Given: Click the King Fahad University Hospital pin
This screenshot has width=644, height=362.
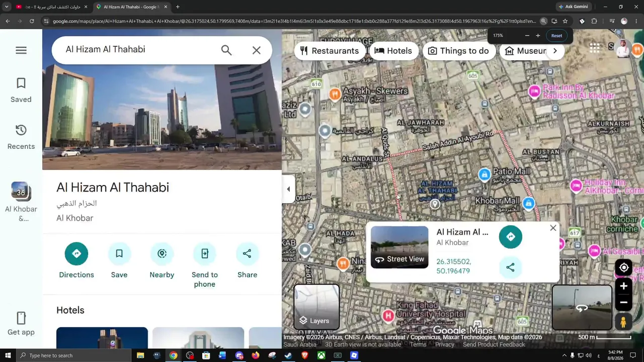Looking at the screenshot, I should click(x=388, y=316).
